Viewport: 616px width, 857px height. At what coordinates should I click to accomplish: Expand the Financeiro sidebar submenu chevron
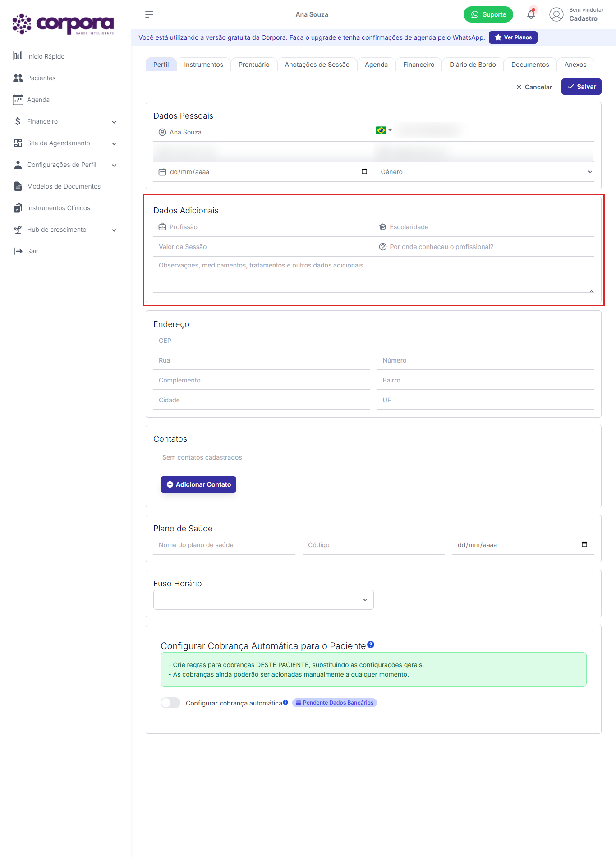point(114,122)
